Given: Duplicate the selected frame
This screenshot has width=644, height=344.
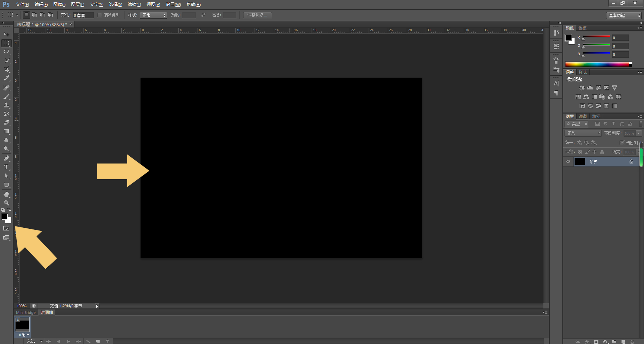Looking at the screenshot, I should coord(98,342).
